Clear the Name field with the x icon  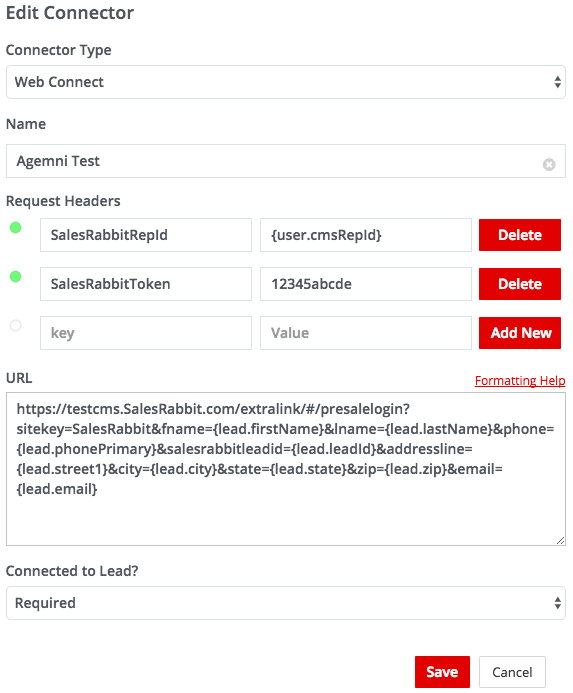[549, 164]
